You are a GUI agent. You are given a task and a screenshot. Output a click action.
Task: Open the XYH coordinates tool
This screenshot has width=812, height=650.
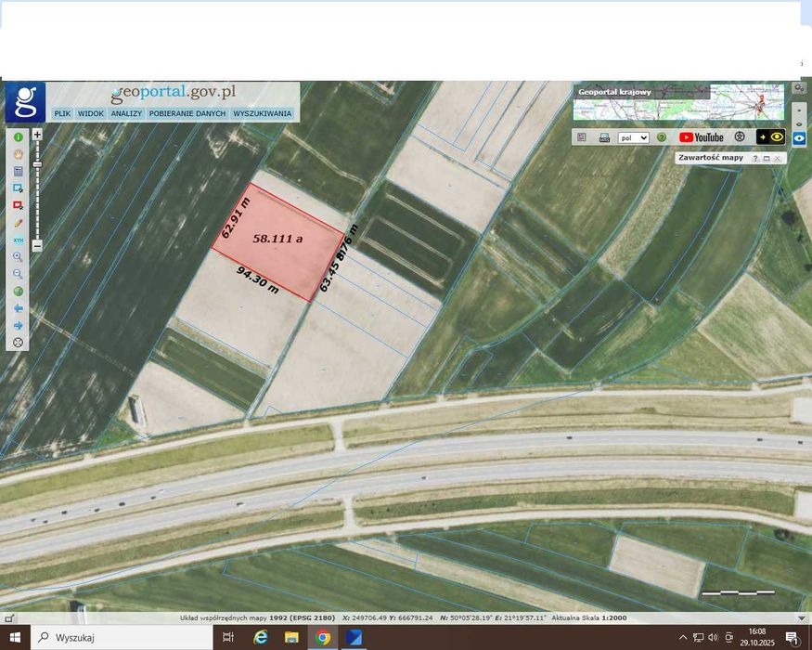(x=19, y=240)
